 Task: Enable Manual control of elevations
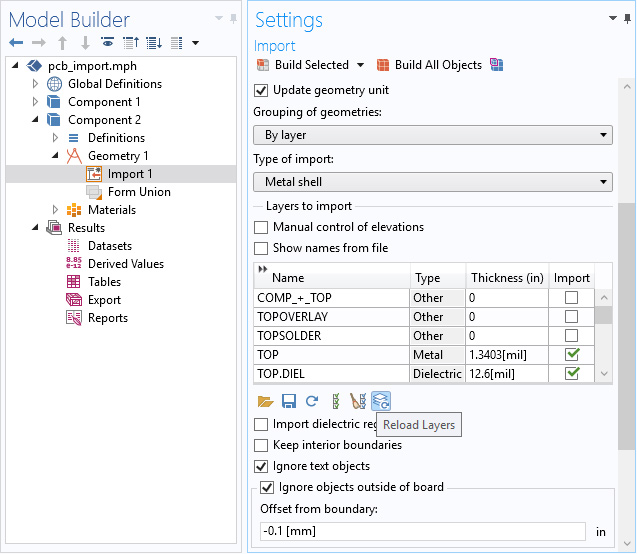pos(262,227)
